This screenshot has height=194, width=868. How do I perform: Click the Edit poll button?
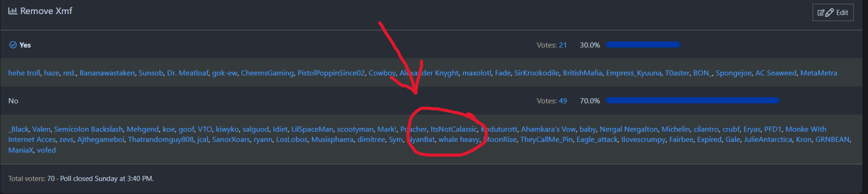click(x=833, y=13)
